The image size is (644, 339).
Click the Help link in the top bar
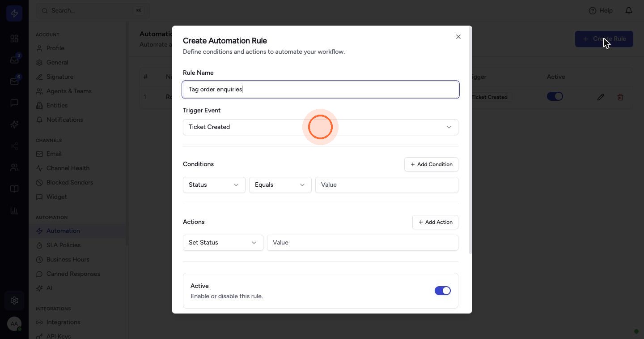pos(601,10)
